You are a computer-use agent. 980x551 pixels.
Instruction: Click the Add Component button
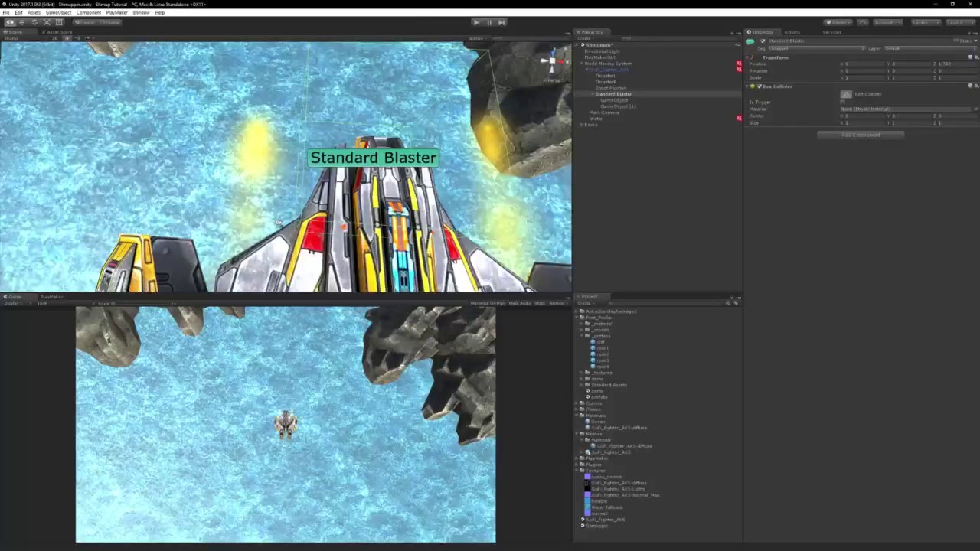coord(861,135)
